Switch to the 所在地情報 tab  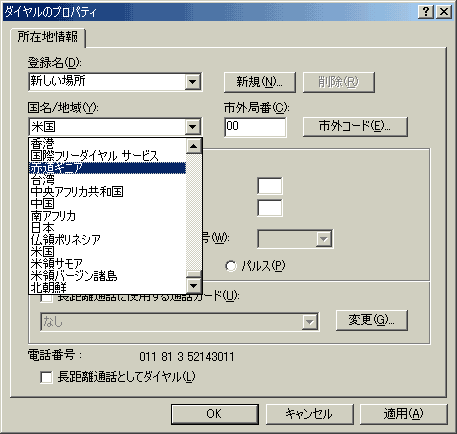[48, 37]
